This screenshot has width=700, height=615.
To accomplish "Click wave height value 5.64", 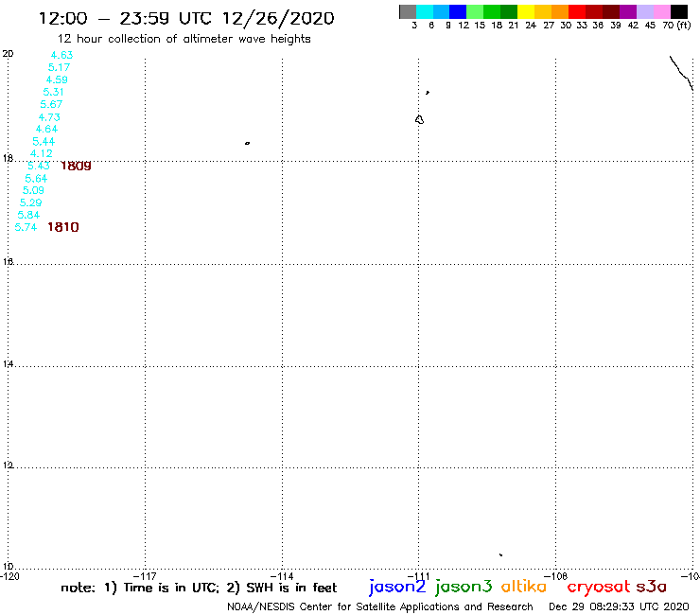I will tap(36, 179).
